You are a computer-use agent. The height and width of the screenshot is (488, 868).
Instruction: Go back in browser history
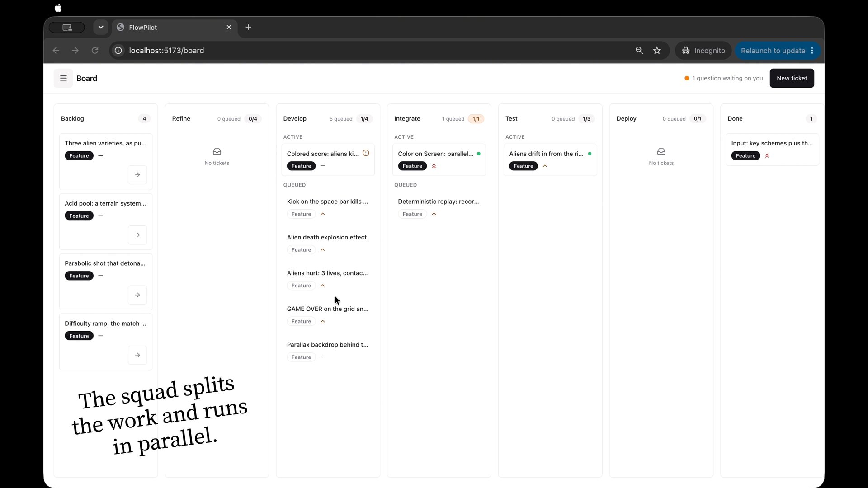pyautogui.click(x=56, y=51)
